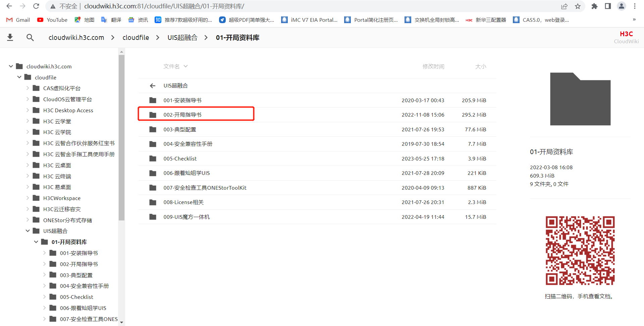Expand the CloudOS云管理平台 tree node
Viewport: 644px width, 326px height.
tap(28, 99)
